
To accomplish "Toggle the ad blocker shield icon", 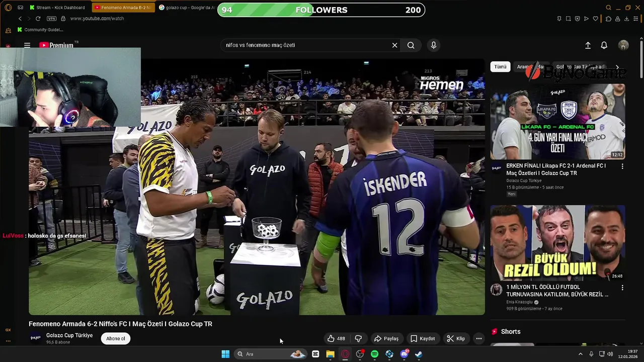I will click(577, 19).
